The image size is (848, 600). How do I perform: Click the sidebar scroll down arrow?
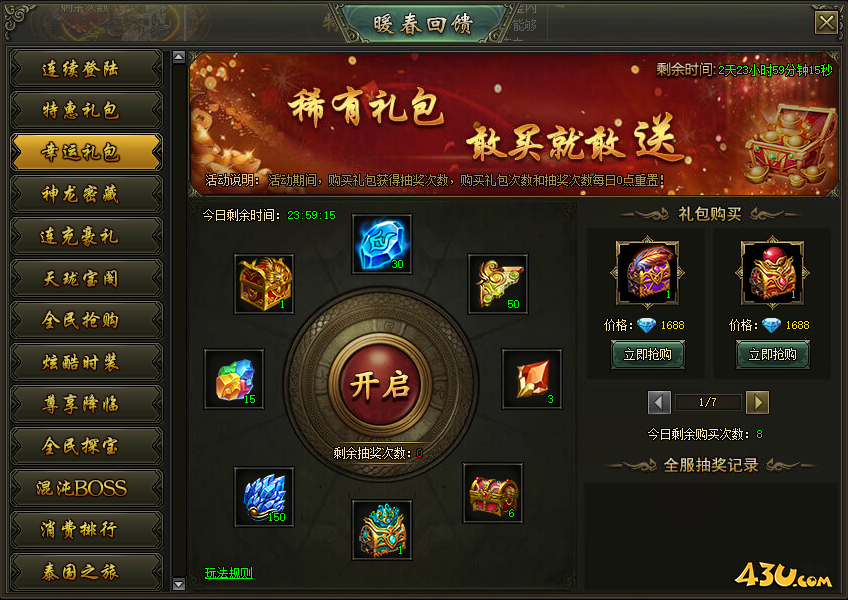[178, 584]
